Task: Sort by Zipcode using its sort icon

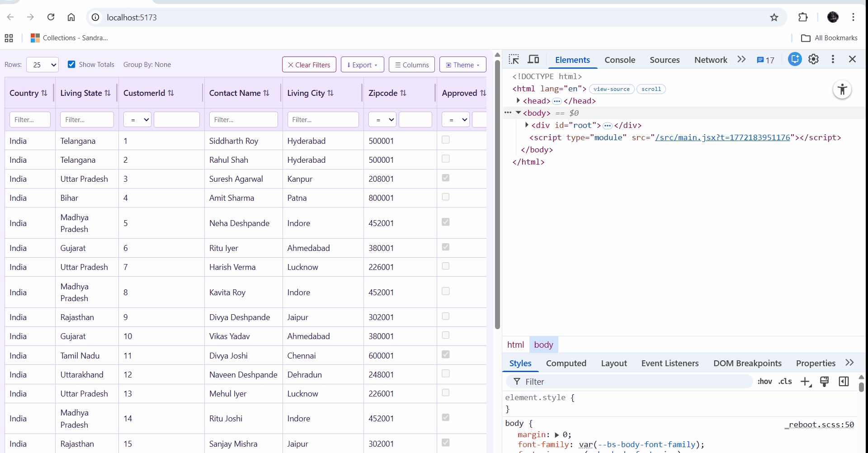Action: (403, 93)
